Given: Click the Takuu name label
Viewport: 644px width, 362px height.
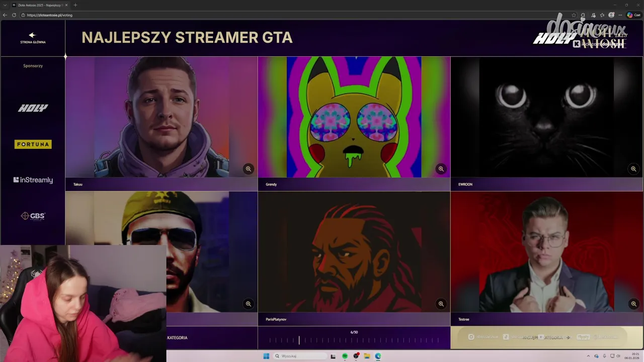Looking at the screenshot, I should pos(78,185).
